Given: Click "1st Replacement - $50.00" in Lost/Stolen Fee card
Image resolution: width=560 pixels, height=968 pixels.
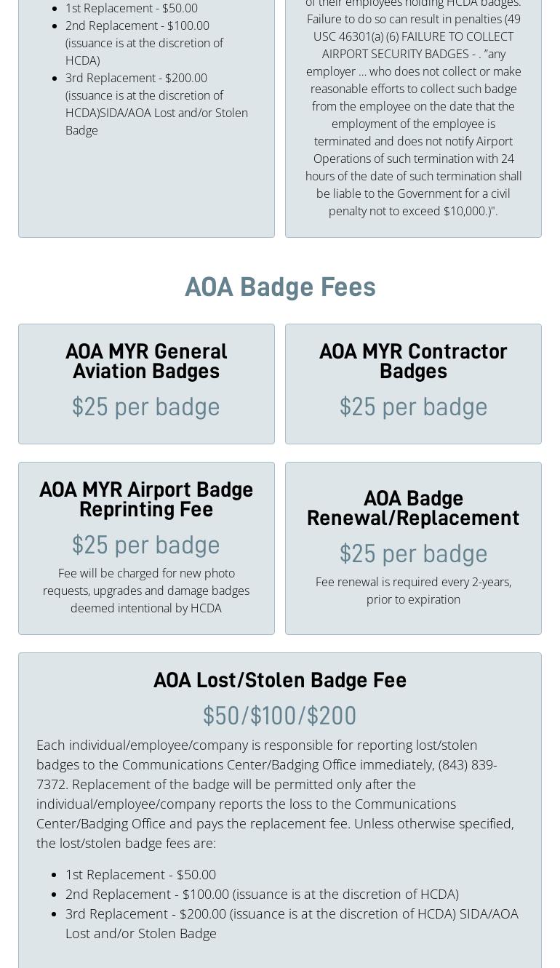Looking at the screenshot, I should pyautogui.click(x=140, y=874).
